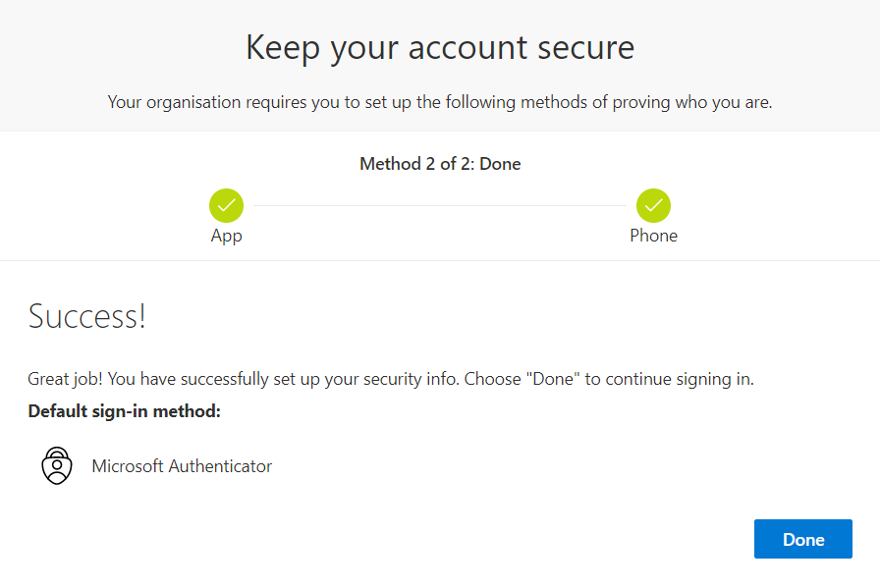Click the quoted "Done" word in message
This screenshot has height=588, width=880.
click(553, 379)
